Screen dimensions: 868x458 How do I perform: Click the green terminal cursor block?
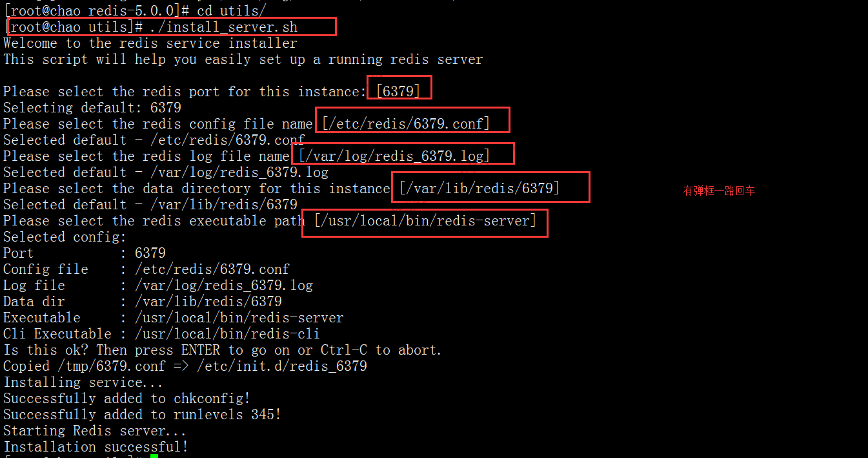154,455
